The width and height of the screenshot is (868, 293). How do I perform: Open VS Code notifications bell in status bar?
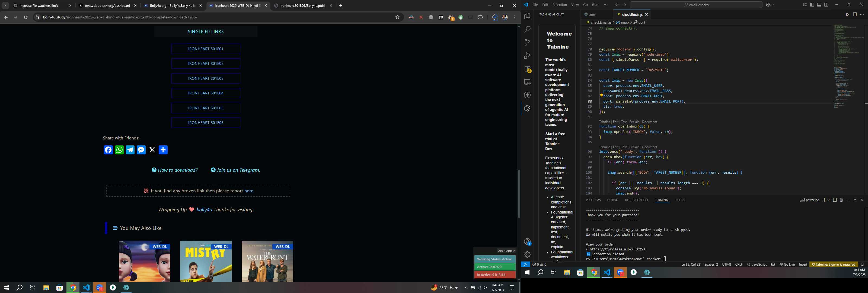click(862, 264)
